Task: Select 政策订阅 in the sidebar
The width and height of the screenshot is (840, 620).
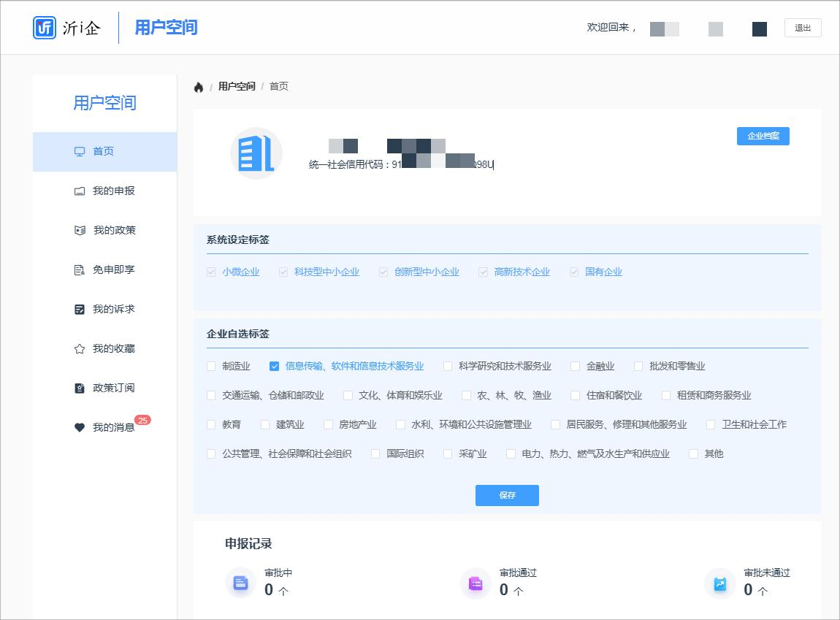Action: click(x=113, y=389)
